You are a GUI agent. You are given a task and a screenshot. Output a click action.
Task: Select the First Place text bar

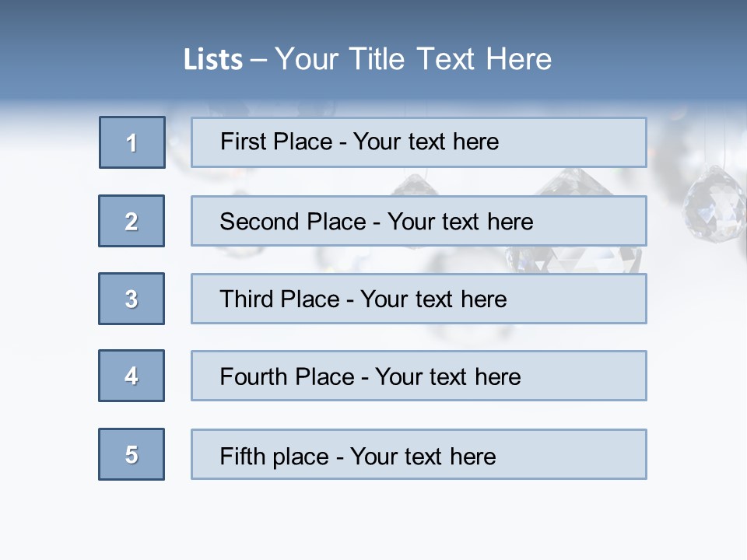click(x=419, y=142)
